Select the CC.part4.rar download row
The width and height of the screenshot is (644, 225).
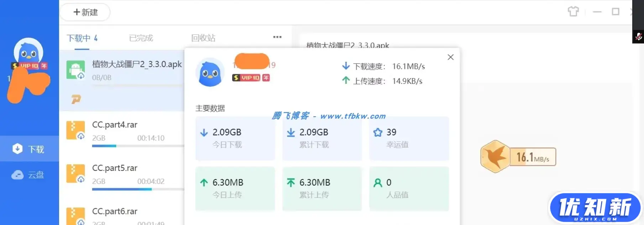click(122, 133)
